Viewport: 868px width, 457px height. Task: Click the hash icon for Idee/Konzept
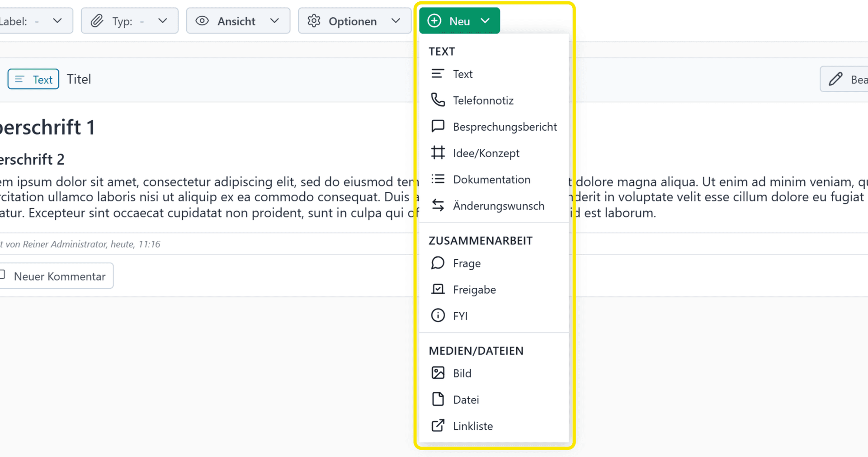coord(438,153)
